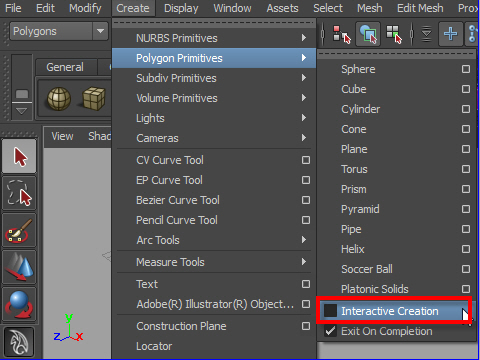Screen dimensions: 480x360
Task: Activate the Lasso selection tool
Action: tap(19, 193)
